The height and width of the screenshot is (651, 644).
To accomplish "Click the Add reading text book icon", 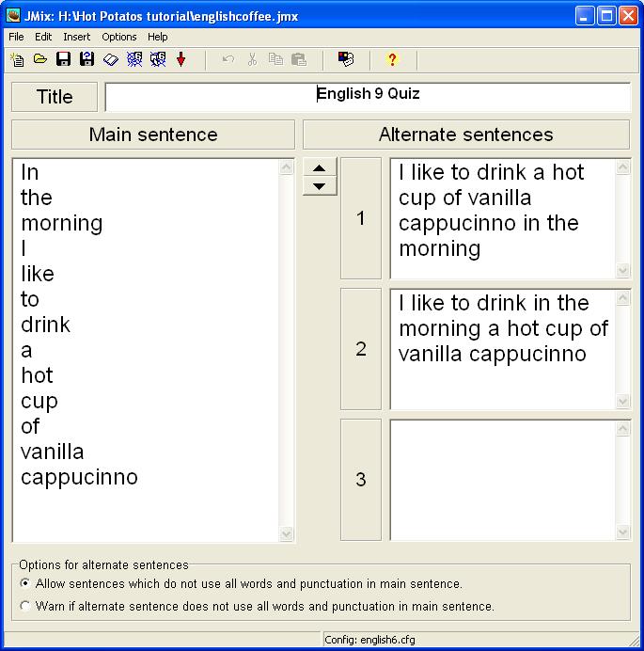I will tap(110, 59).
